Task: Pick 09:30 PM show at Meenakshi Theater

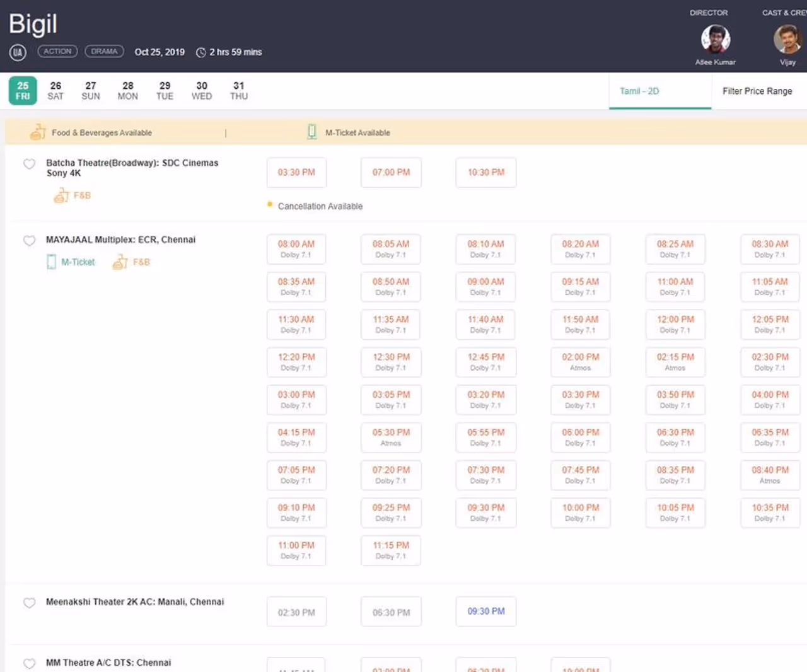Action: 485,611
